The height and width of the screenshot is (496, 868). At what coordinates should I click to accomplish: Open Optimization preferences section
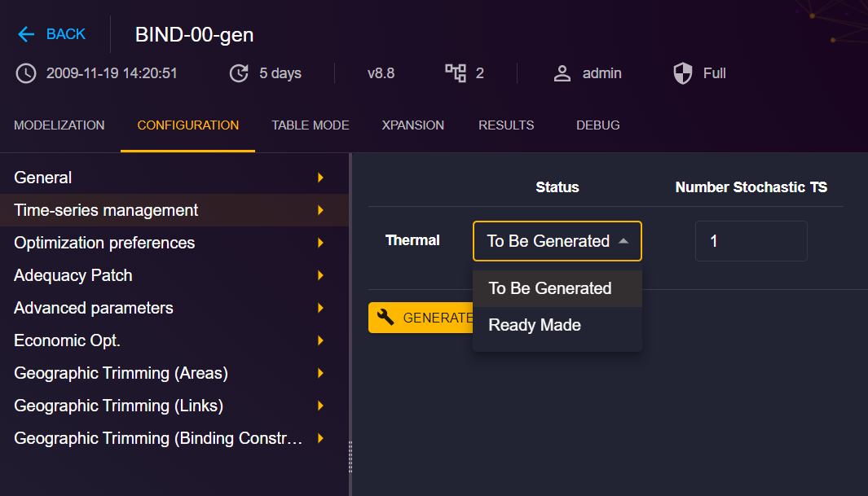tap(174, 243)
